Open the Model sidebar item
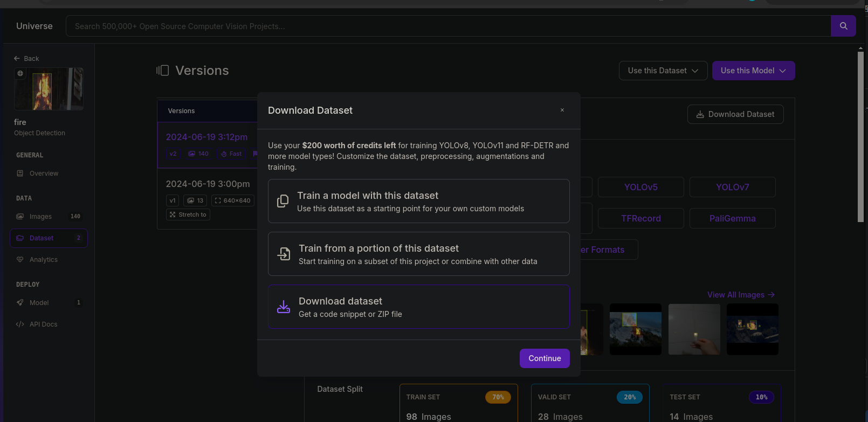868x422 pixels. point(49,303)
